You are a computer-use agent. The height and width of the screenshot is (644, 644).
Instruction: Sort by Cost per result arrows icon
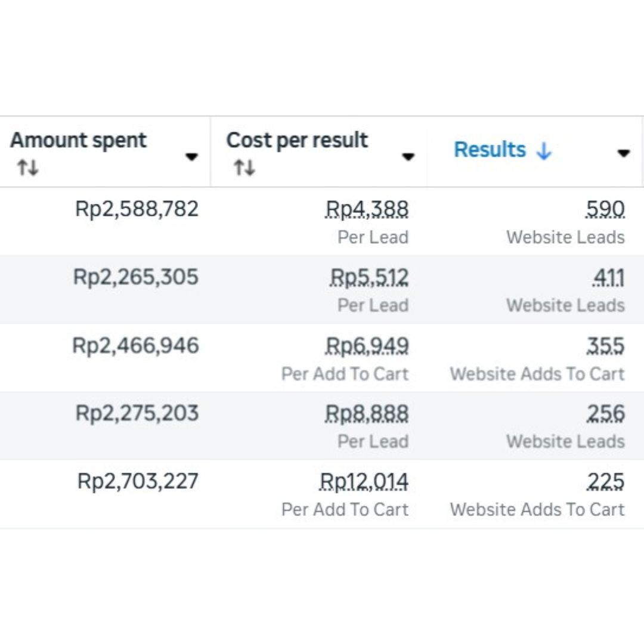(x=244, y=168)
